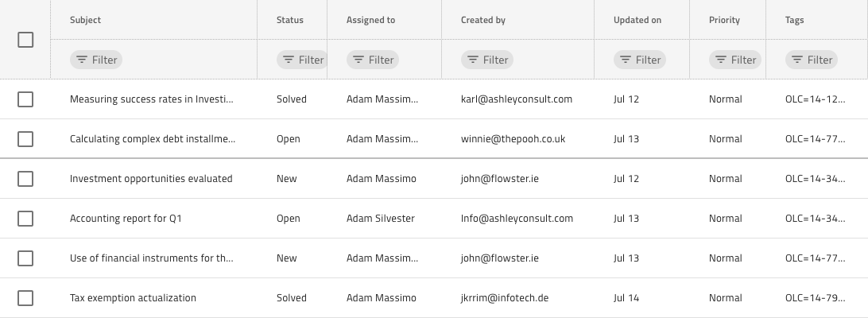Click the Status column header
The height and width of the screenshot is (318, 868).
coord(289,20)
